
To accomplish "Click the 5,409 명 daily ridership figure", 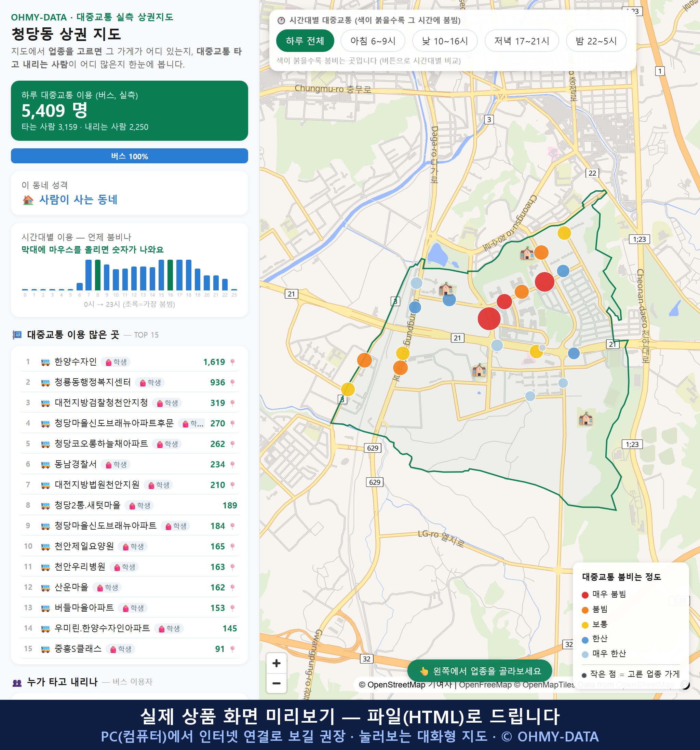I will [55, 111].
